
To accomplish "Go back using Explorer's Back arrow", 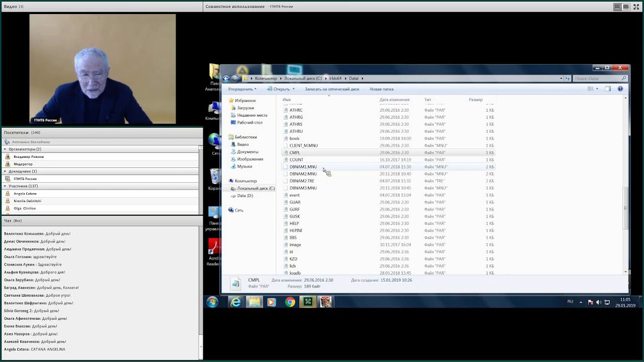I will point(226,78).
